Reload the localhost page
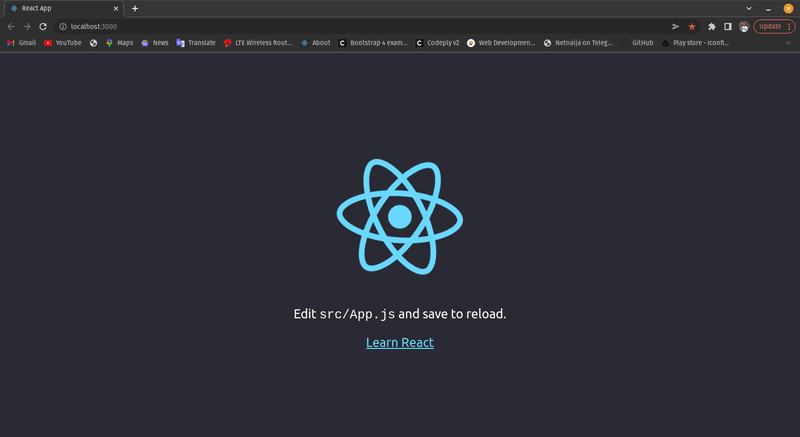Screen dimensions: 800x437 click(x=43, y=27)
